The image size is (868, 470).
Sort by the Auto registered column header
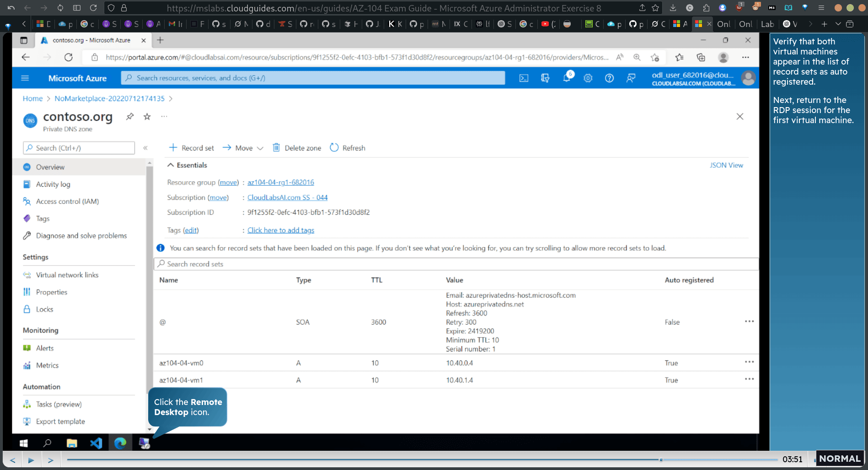point(689,280)
